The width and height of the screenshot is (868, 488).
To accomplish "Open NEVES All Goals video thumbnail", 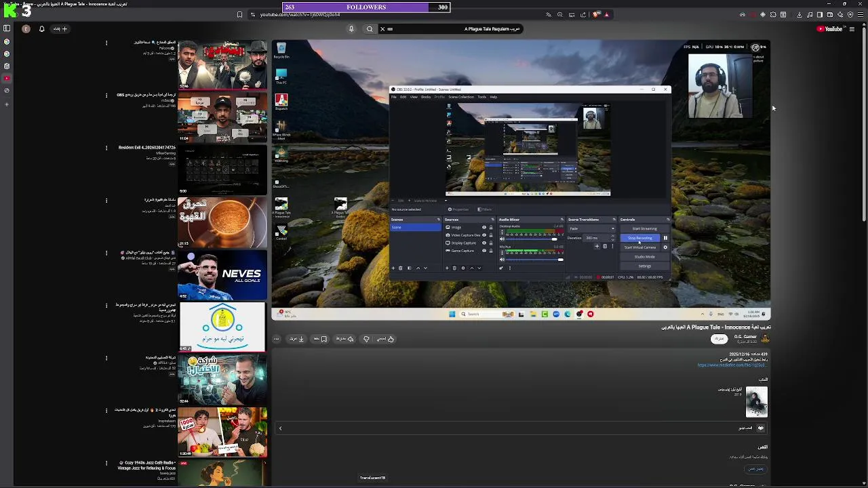I will [x=222, y=274].
